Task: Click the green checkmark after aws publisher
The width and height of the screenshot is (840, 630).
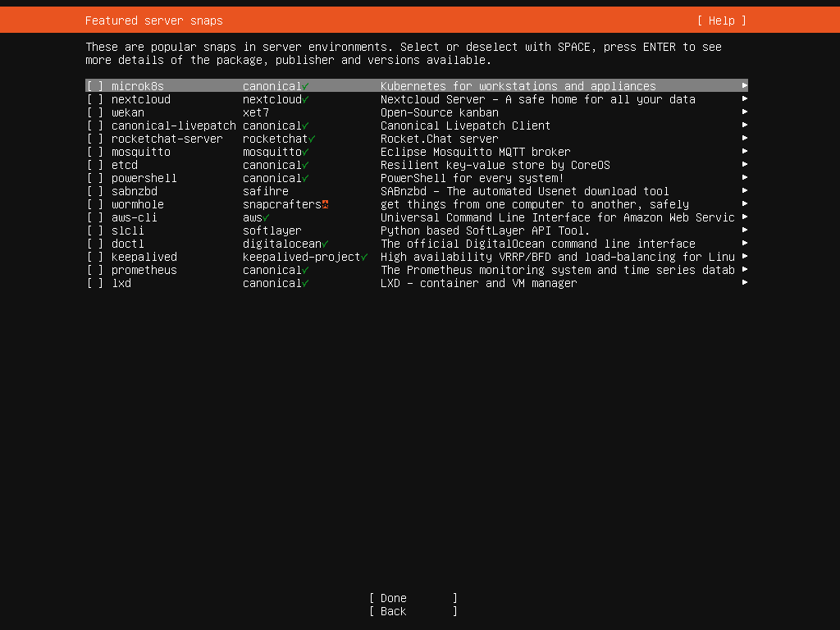Action: tap(266, 217)
